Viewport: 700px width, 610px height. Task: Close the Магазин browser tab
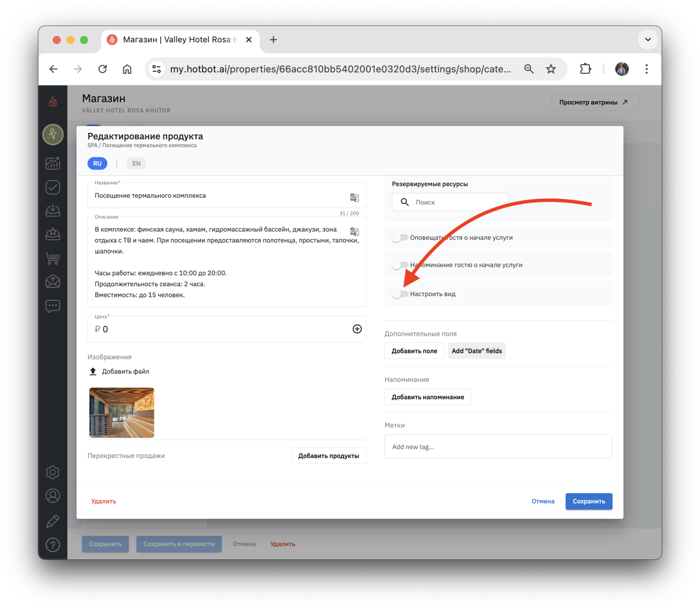pyautogui.click(x=249, y=40)
